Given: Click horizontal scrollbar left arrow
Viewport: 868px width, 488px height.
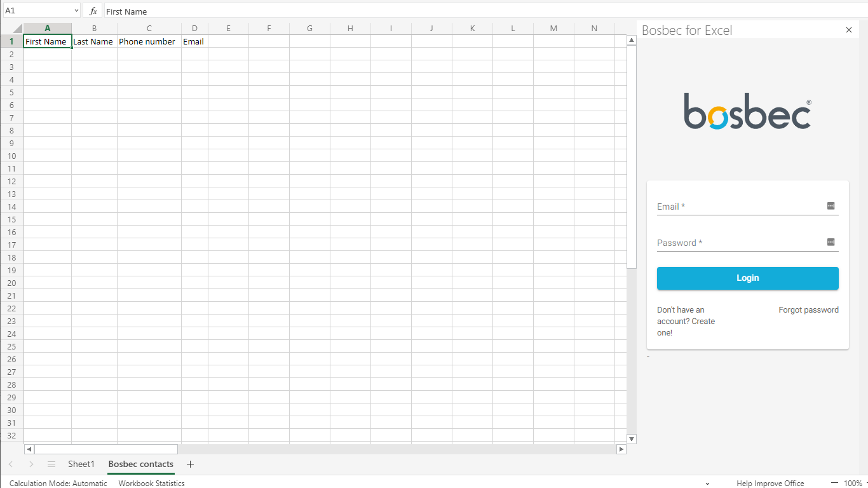Looking at the screenshot, I should [x=29, y=449].
